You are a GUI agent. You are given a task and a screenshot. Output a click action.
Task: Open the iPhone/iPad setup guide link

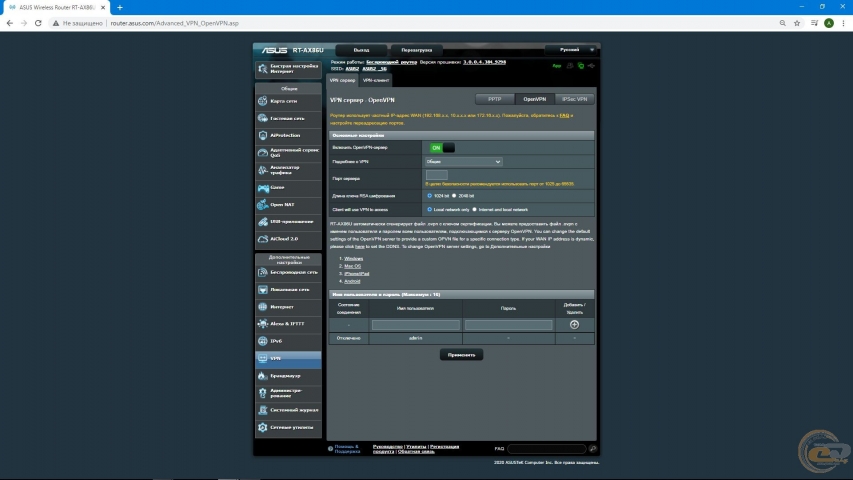(x=356, y=274)
